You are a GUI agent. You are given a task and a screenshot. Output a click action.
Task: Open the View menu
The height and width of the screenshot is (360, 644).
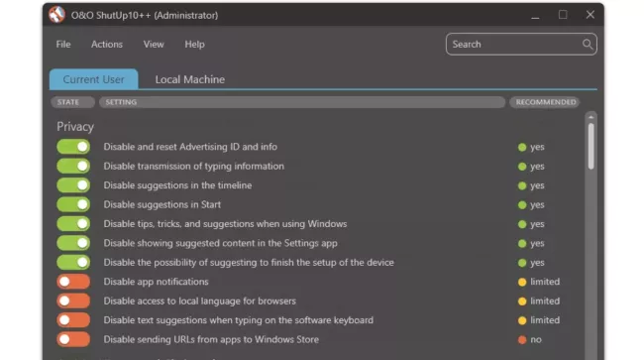[x=154, y=44]
